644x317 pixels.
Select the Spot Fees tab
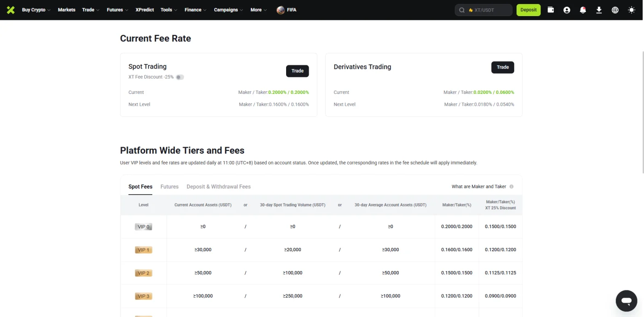[140, 187]
